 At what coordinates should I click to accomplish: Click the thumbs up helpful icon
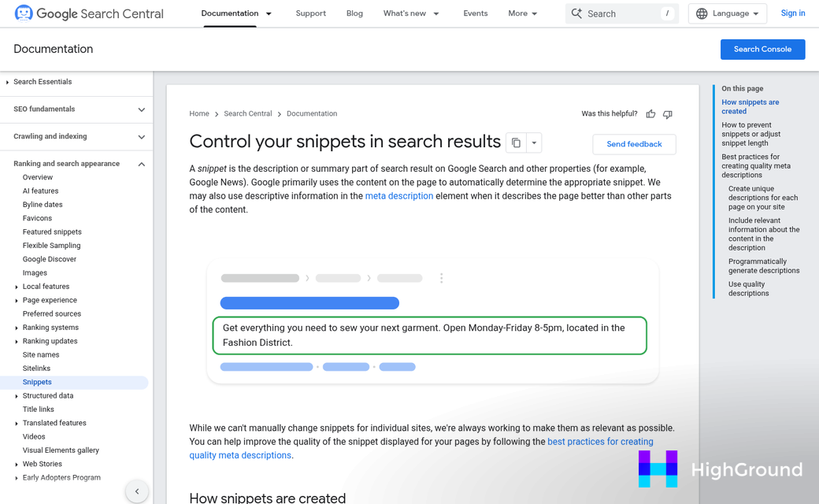click(x=650, y=114)
